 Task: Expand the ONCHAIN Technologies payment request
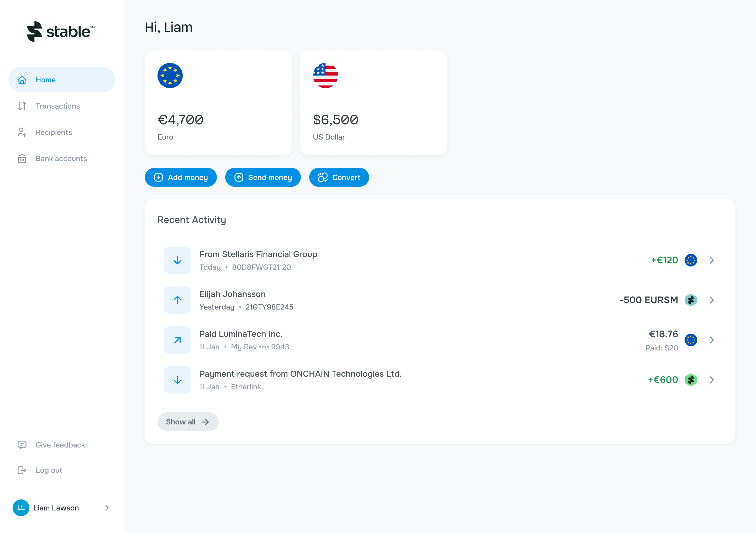coord(712,380)
